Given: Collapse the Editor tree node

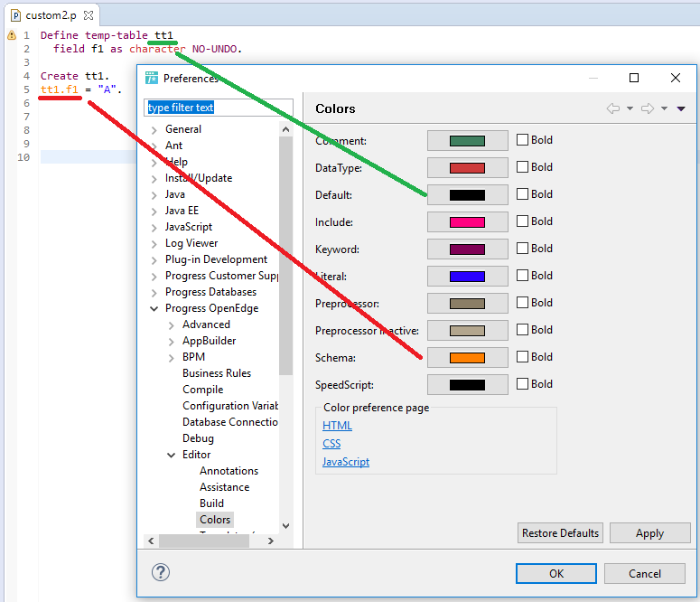Looking at the screenshot, I should click(172, 455).
